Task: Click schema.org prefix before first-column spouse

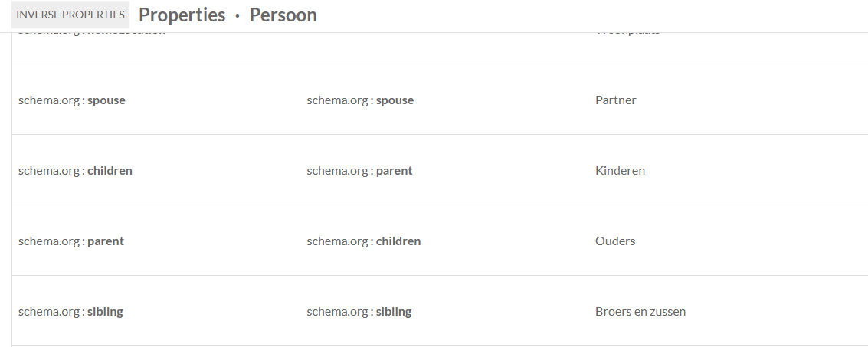Action: tap(49, 100)
